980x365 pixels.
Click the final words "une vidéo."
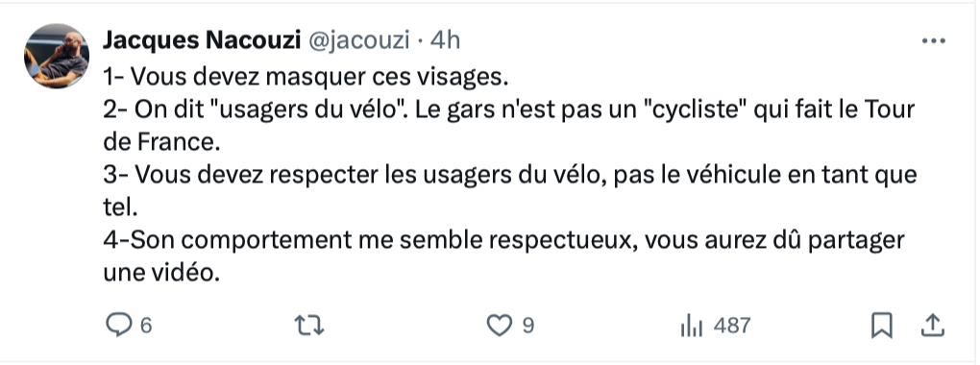pyautogui.click(x=161, y=273)
